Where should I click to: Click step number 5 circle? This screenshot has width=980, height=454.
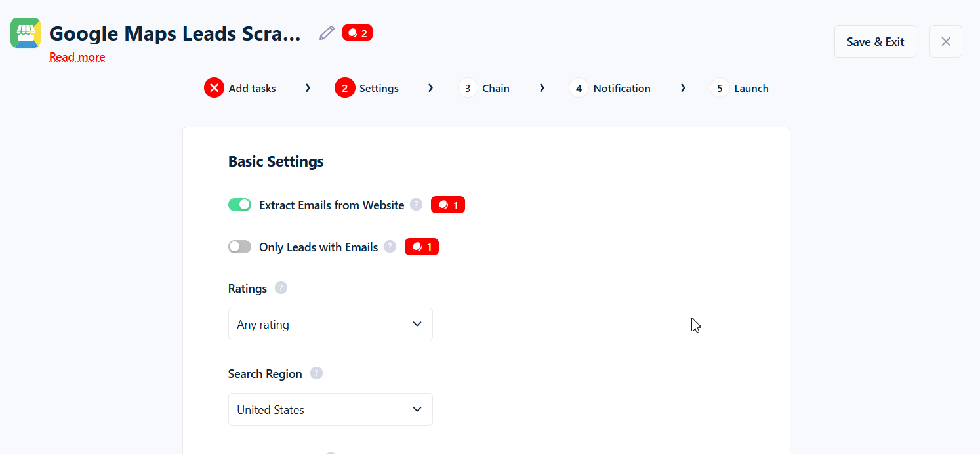pos(720,88)
